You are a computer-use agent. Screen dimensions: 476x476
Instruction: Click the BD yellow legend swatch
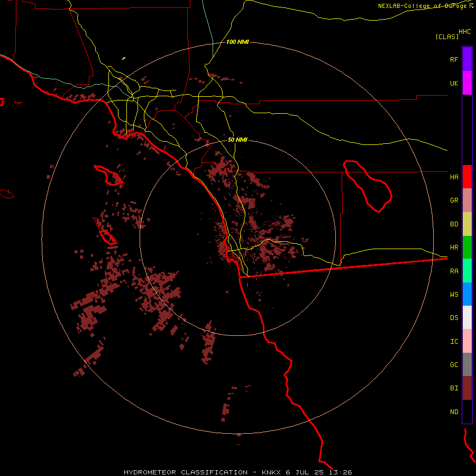(x=467, y=224)
